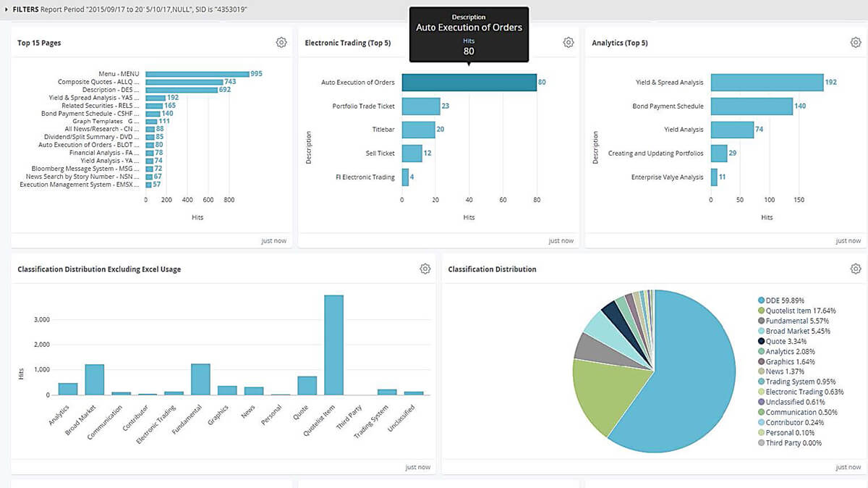Select the Electronic Trading (Top 5) panel title
This screenshot has width=868, height=488.
pyautogui.click(x=349, y=43)
